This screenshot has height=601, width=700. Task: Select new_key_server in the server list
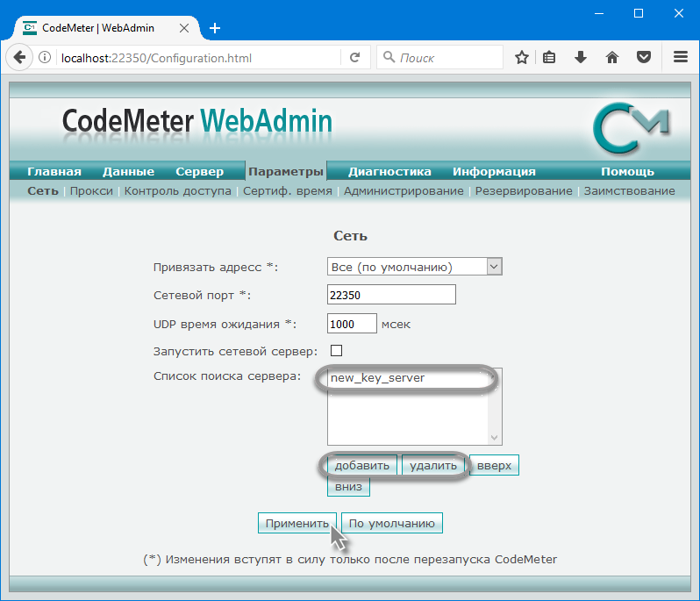[378, 378]
